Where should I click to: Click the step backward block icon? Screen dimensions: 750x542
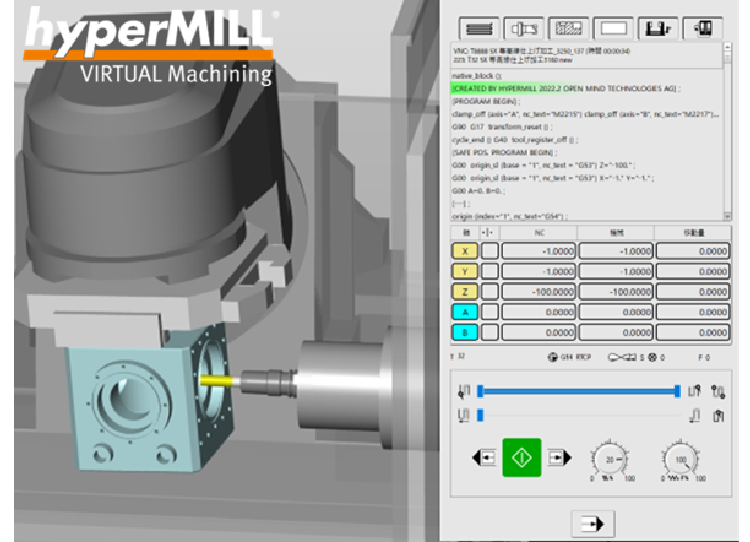pyautogui.click(x=484, y=458)
